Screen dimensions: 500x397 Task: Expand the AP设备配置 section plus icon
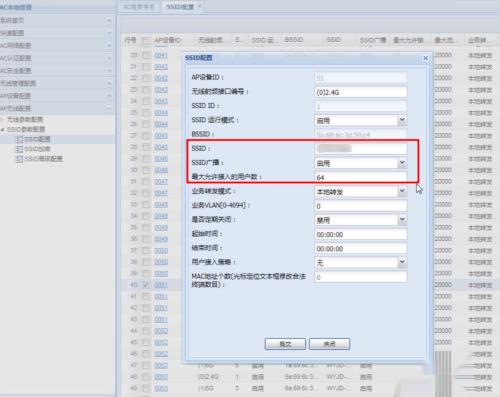(109, 96)
